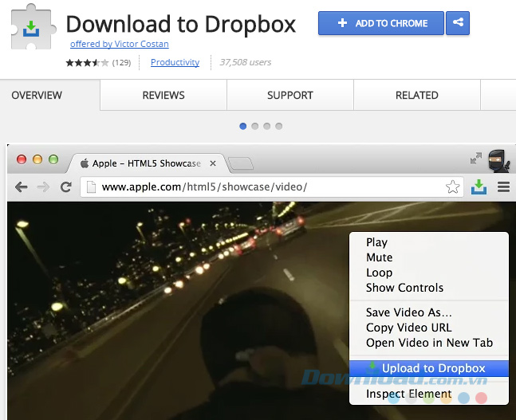Viewport: 516px width, 420px height.
Task: Bookmark the page with star icon
Action: 452,186
